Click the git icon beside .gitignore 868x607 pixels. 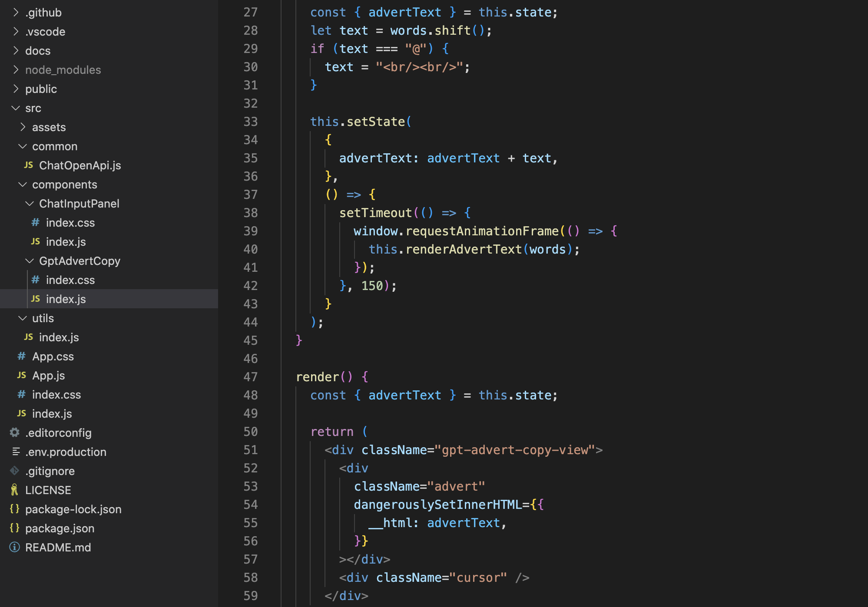click(x=15, y=471)
